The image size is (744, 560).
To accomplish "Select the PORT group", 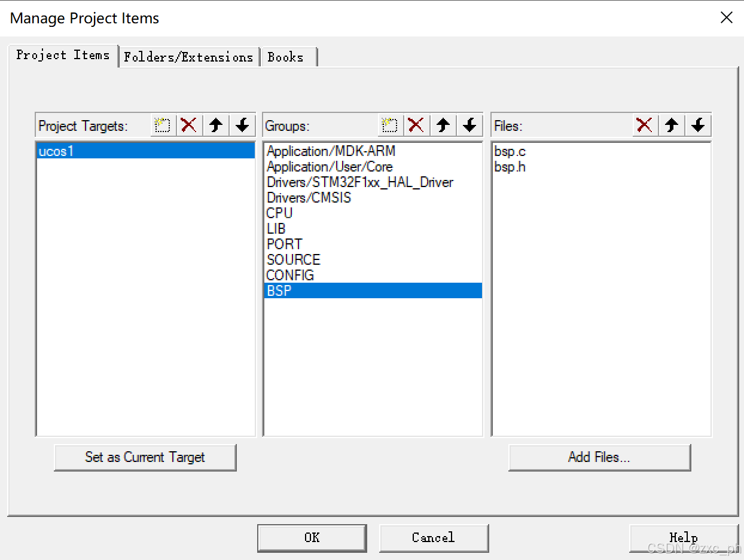I will 373,244.
